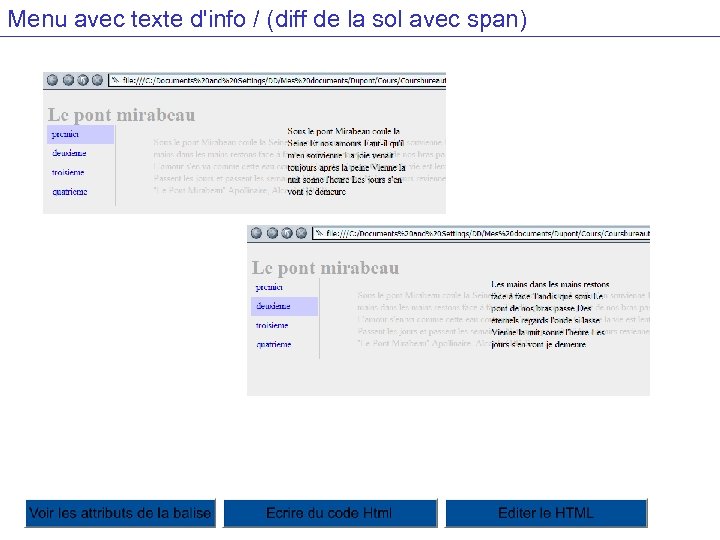Viewport: 720px width, 540px height.
Task: Click Forward button in lower browser screenshot
Action: point(272,233)
